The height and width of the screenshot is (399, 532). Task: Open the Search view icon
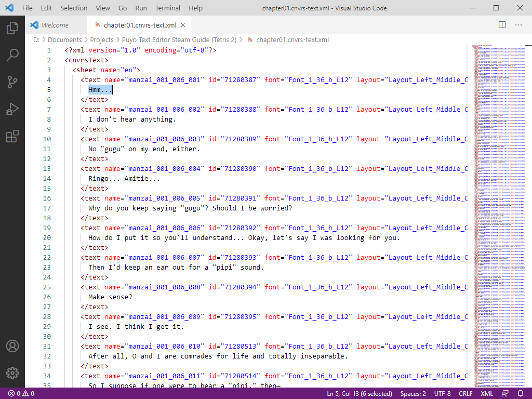(12, 55)
